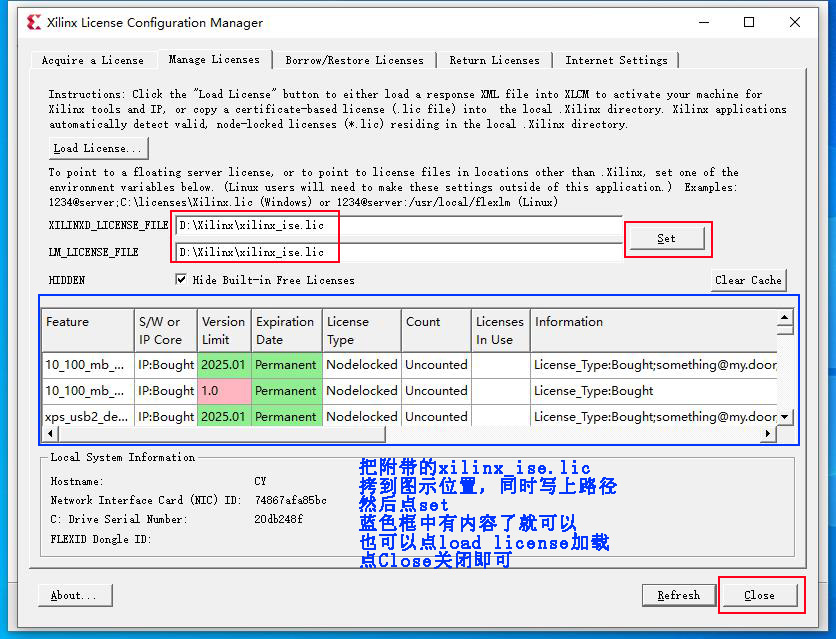Image resolution: width=836 pixels, height=639 pixels.
Task: Click the XILINXD_LICENSE_FILE path field
Action: click(x=398, y=226)
